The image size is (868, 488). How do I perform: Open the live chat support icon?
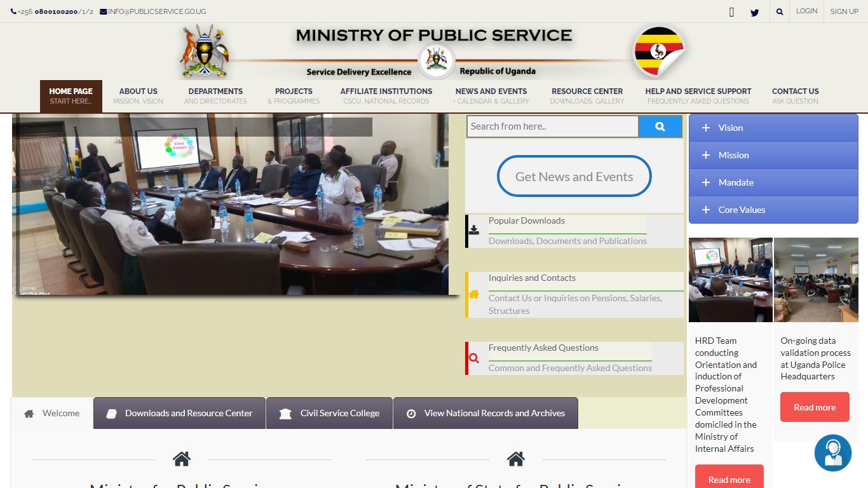pos(833,453)
